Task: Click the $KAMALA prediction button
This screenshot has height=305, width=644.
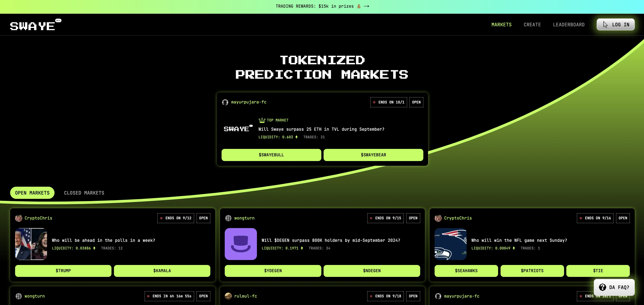Action: (x=162, y=270)
